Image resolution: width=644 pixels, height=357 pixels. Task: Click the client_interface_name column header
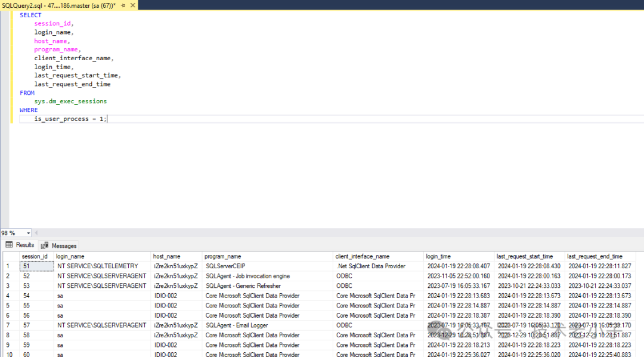378,256
